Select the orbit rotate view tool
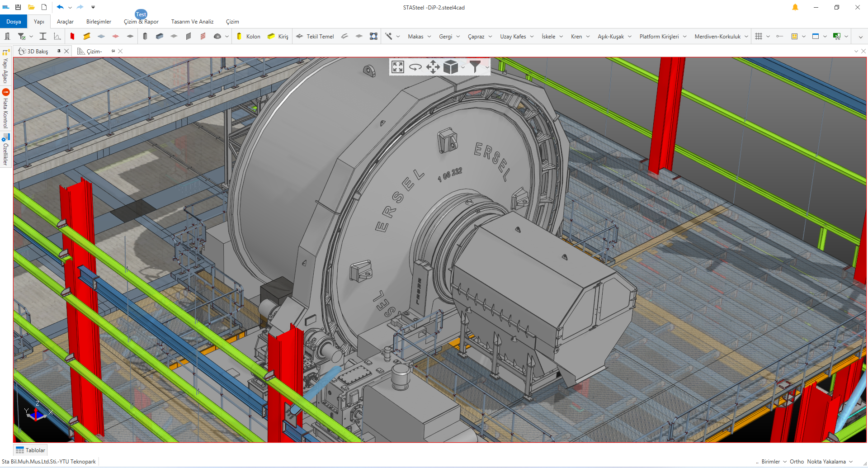This screenshot has height=468, width=868. click(415, 67)
